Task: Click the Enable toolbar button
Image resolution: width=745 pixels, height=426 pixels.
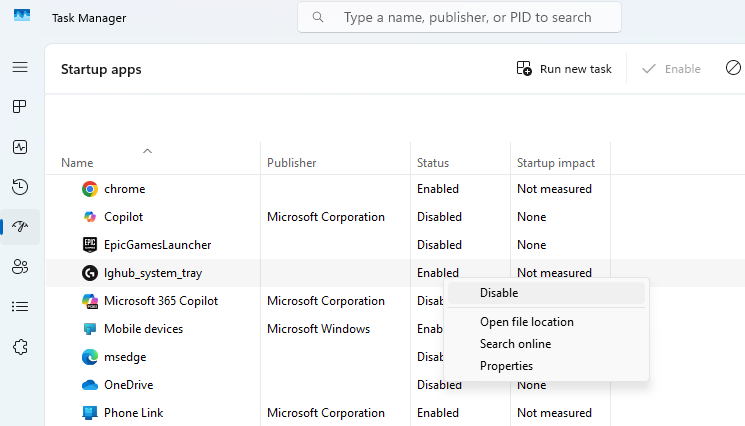Action: pyautogui.click(x=671, y=69)
